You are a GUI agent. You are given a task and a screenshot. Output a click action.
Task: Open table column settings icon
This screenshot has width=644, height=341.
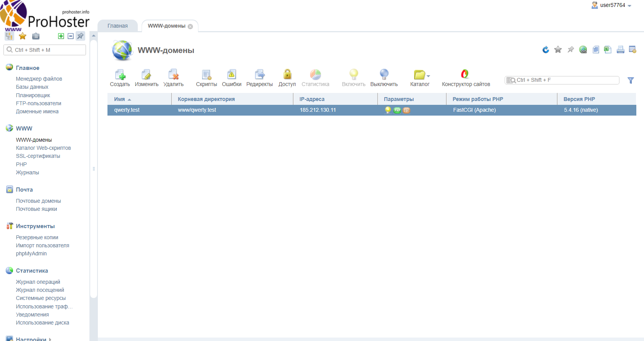(632, 50)
